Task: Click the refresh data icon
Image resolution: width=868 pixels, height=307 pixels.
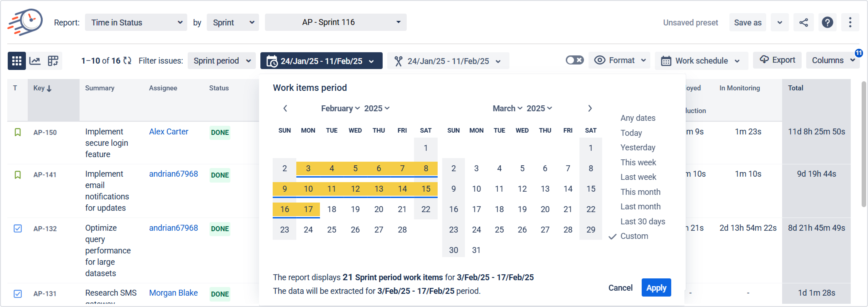Action: [127, 61]
